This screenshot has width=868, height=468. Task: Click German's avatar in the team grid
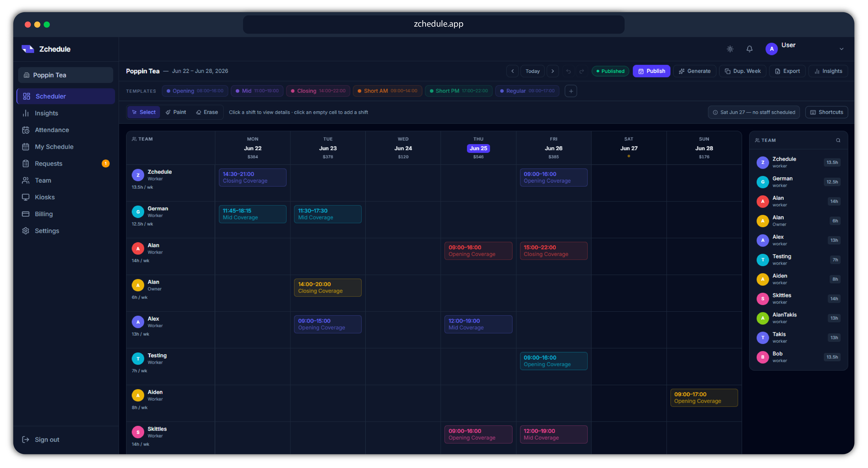(x=138, y=212)
